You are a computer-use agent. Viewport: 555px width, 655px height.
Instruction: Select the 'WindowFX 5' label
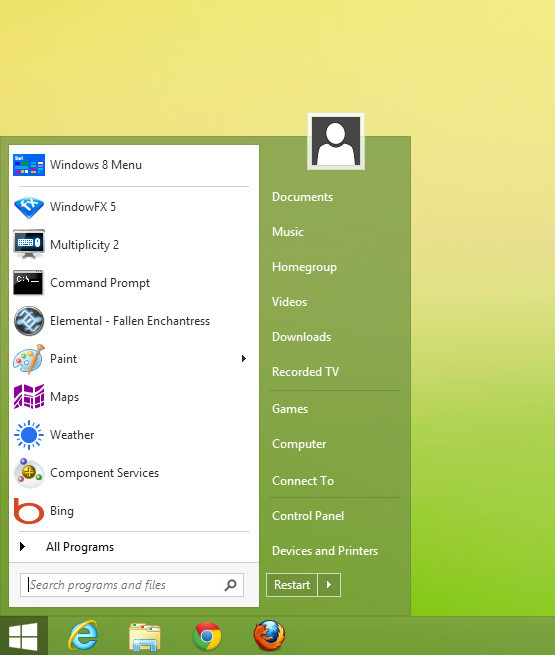[x=83, y=207]
